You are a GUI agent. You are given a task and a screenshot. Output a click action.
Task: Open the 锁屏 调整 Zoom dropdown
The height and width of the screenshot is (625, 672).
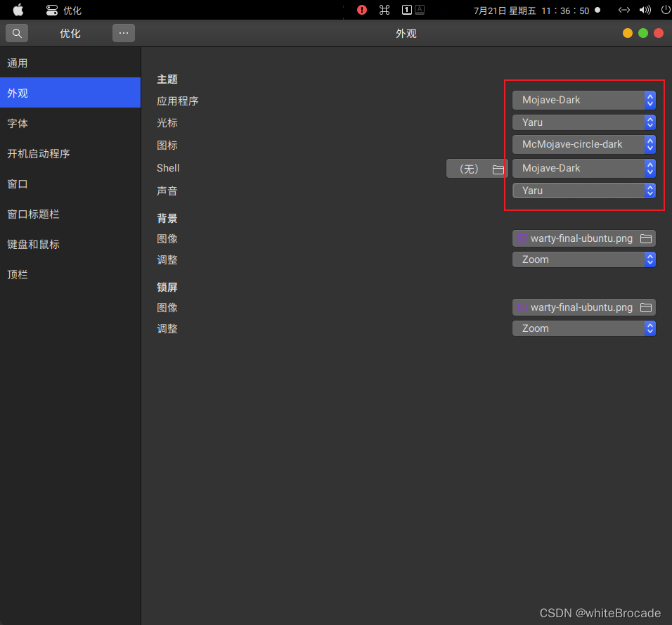[x=583, y=328]
